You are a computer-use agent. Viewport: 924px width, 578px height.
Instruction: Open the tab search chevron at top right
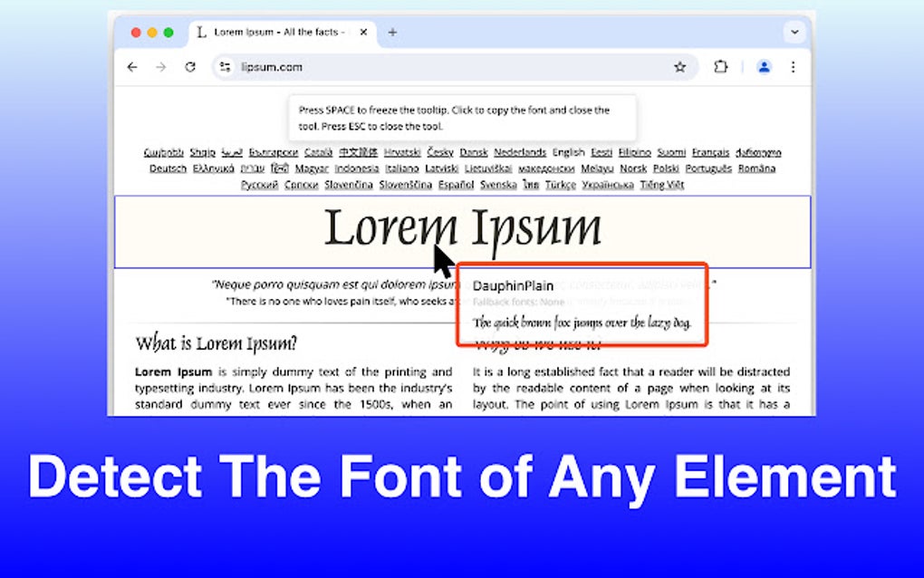794,31
